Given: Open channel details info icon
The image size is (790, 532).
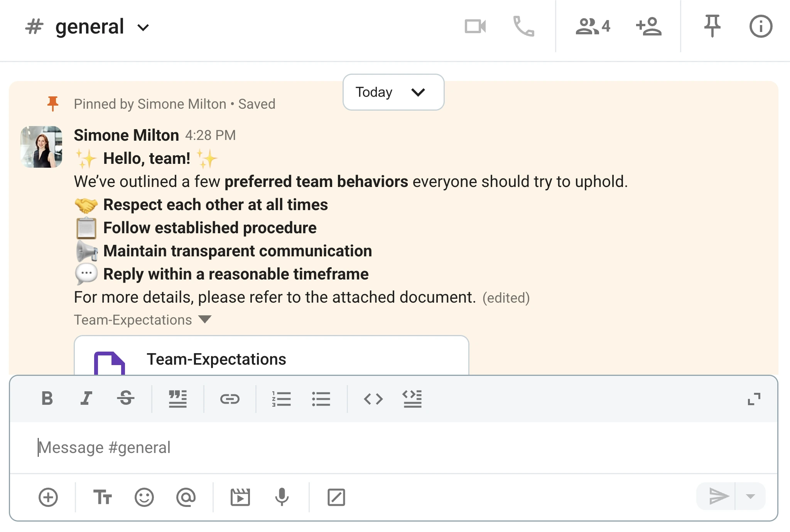Looking at the screenshot, I should click(761, 27).
